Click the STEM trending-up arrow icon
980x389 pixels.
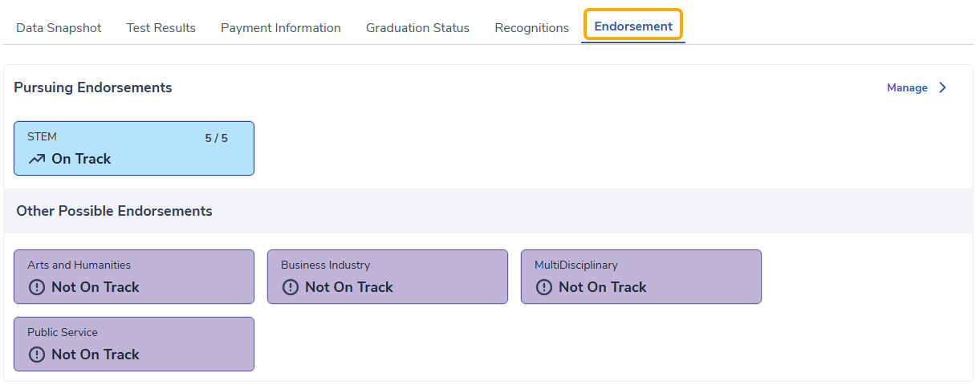point(37,159)
